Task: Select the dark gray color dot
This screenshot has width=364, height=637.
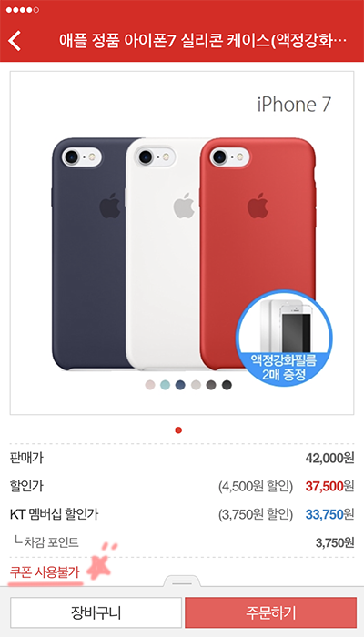Action: [211, 385]
